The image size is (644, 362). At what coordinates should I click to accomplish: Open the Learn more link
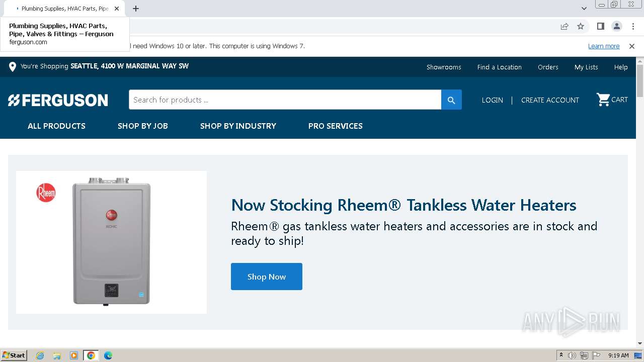(x=604, y=46)
